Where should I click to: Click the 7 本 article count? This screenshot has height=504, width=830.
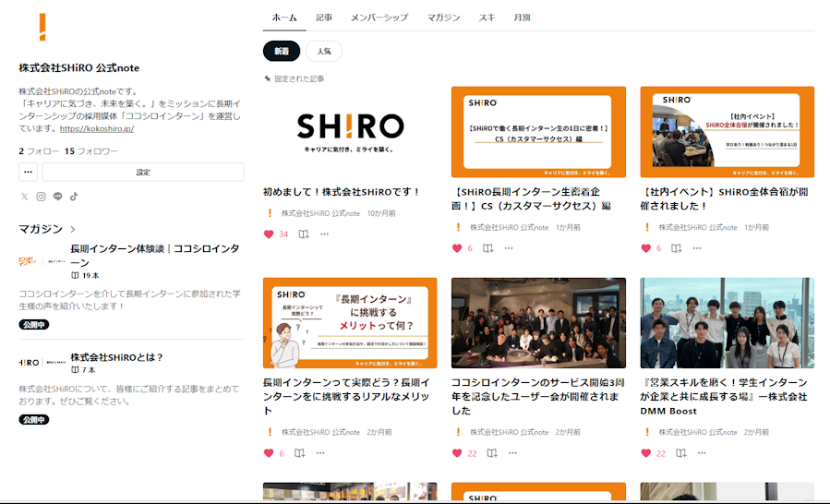(89, 369)
